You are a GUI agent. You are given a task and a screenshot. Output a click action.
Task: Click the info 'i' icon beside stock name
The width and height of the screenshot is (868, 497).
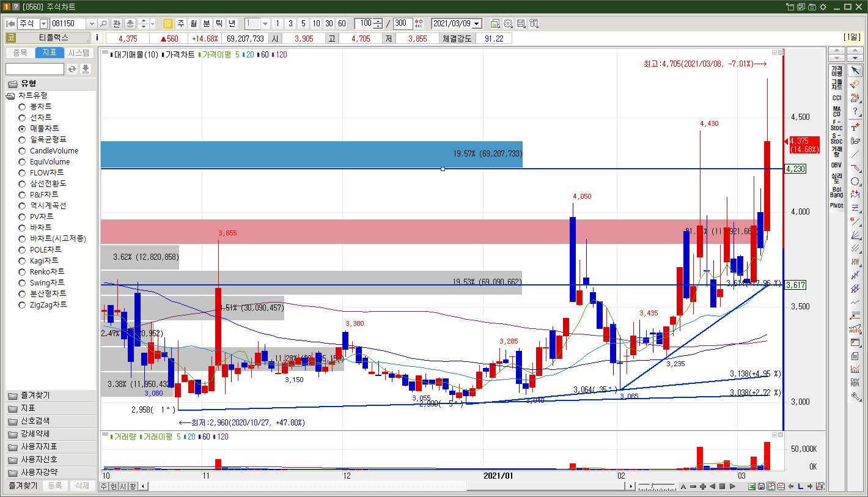tap(98, 38)
